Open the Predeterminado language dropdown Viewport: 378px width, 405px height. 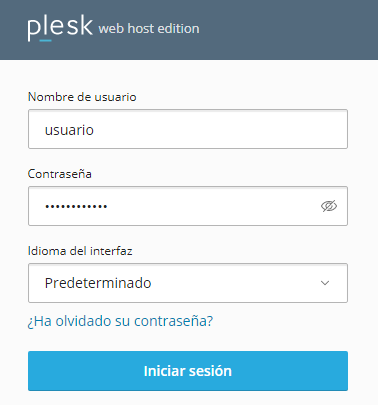188,283
